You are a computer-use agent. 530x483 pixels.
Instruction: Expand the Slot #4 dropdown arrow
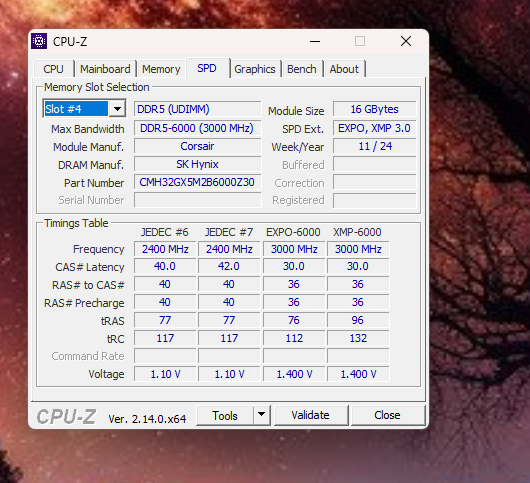tap(117, 109)
